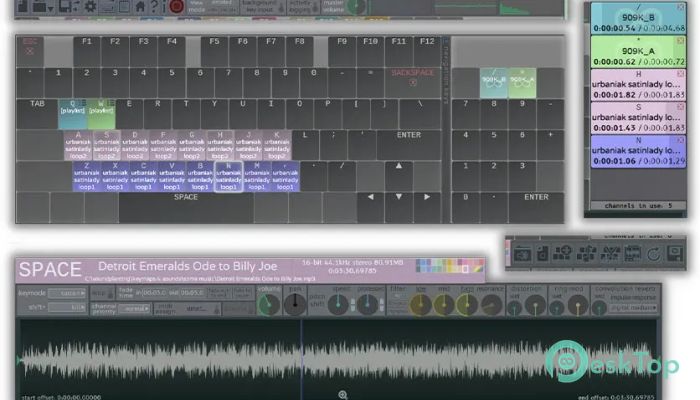The image size is (700, 400).
Task: Select the Z key urbaniak loop1
Action: pyautogui.click(x=87, y=176)
